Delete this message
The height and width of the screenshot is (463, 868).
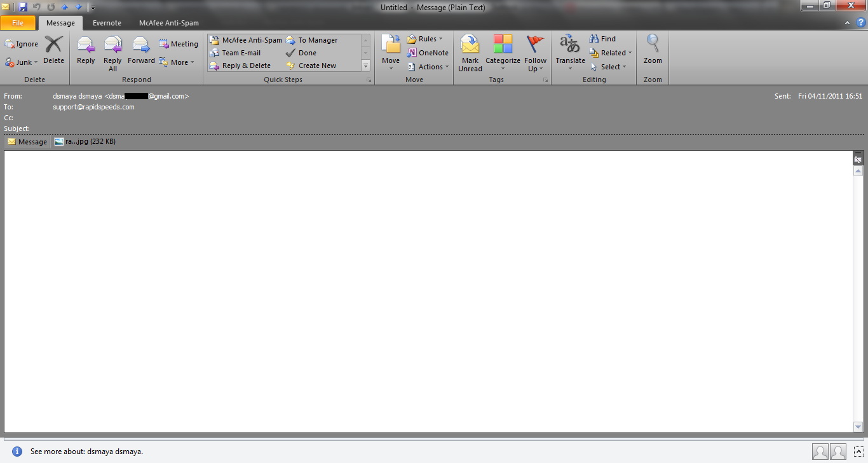click(x=53, y=50)
